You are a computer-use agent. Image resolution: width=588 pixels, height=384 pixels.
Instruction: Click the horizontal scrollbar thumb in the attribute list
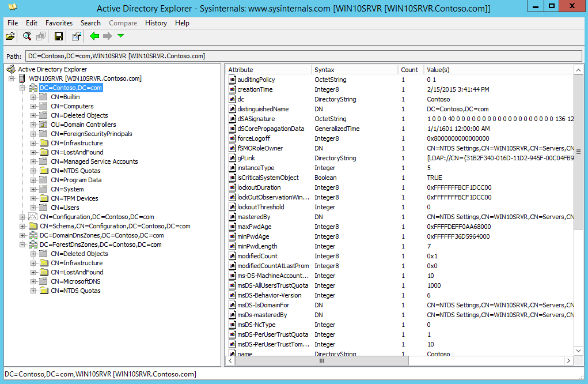tap(322, 361)
